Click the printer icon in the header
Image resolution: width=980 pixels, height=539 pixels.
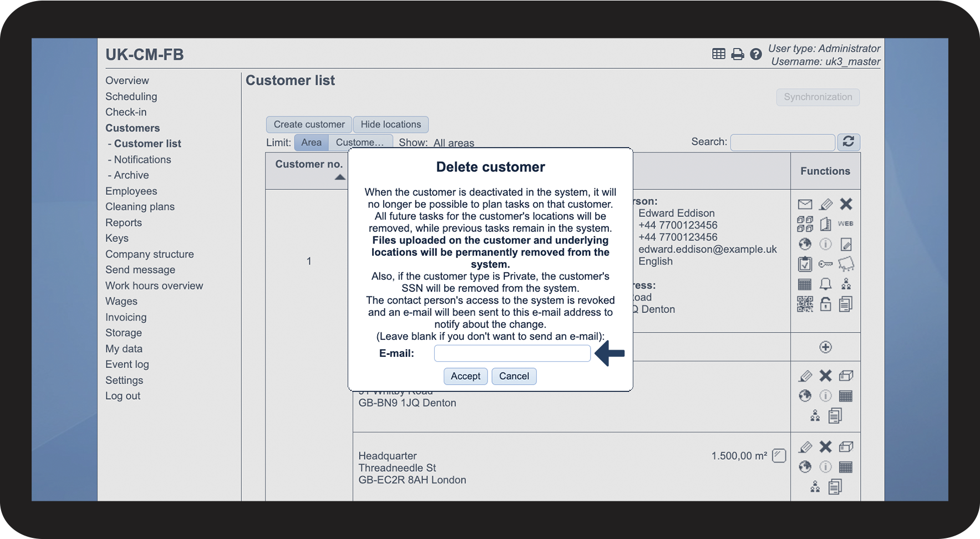[737, 54]
